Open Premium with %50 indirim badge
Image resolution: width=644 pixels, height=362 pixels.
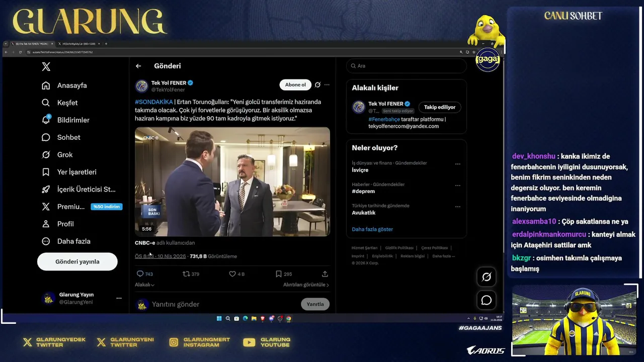82,207
